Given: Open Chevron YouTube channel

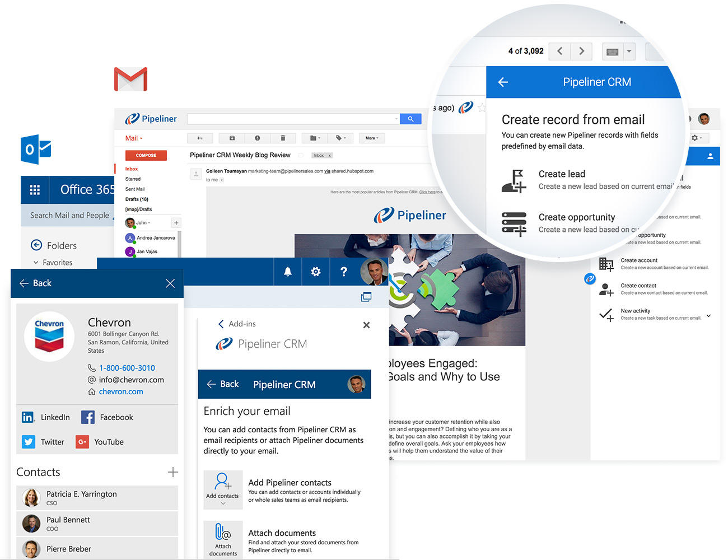Looking at the screenshot, I should 100,442.
